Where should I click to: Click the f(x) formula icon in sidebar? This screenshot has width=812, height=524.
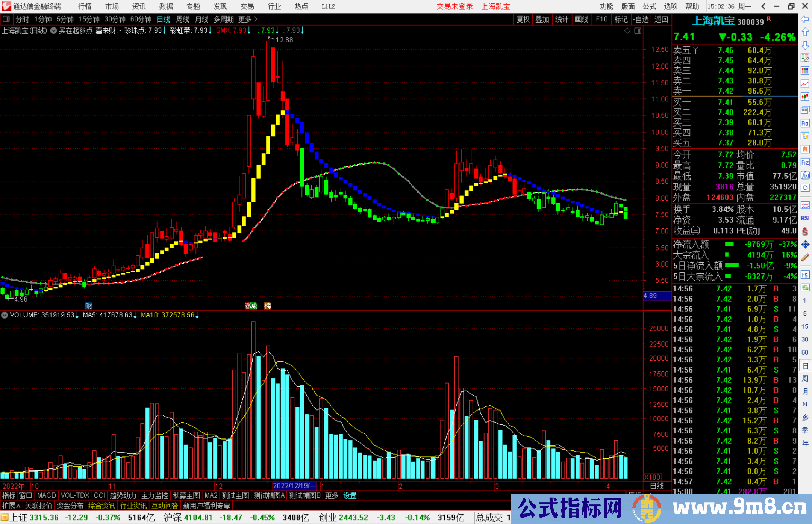tap(805, 175)
